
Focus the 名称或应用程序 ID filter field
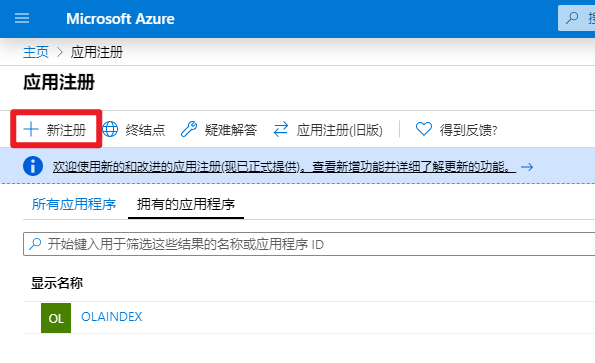[309, 244]
